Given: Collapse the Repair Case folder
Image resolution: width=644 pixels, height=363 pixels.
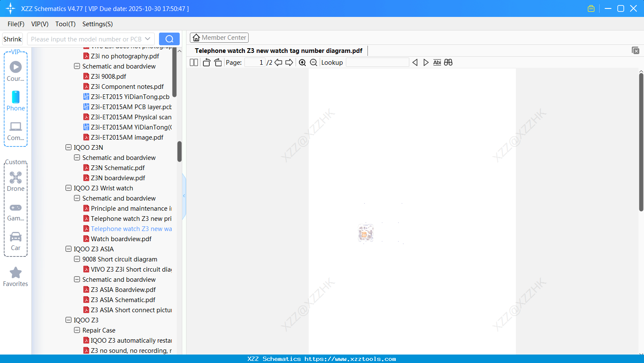Looking at the screenshot, I should pos(77,330).
